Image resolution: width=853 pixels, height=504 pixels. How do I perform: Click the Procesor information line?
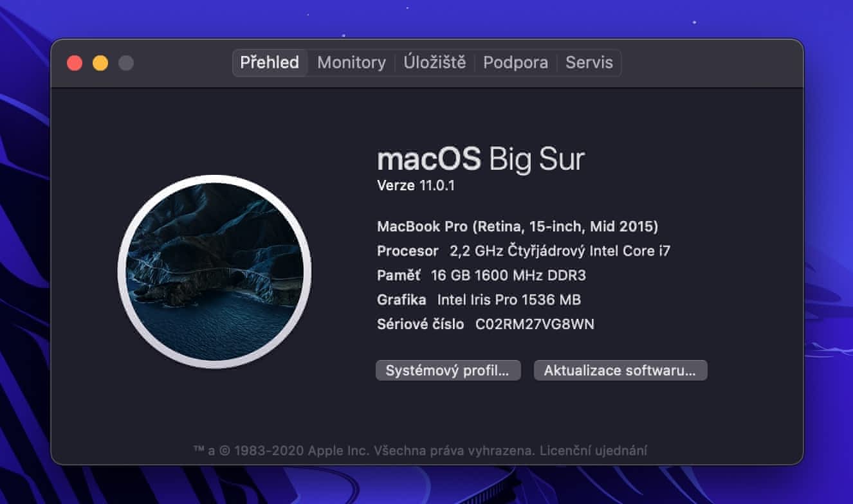coord(524,251)
